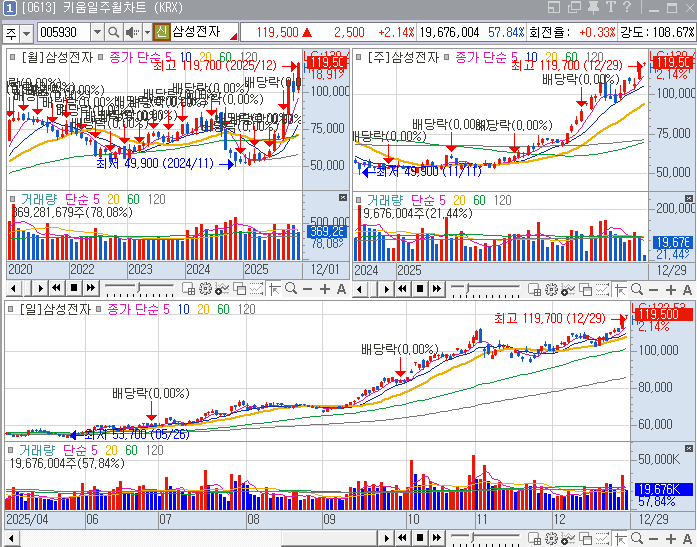697x547 pixels.
Task: Rewind the monthly chart with double-left arrows
Action: pyautogui.click(x=56, y=289)
